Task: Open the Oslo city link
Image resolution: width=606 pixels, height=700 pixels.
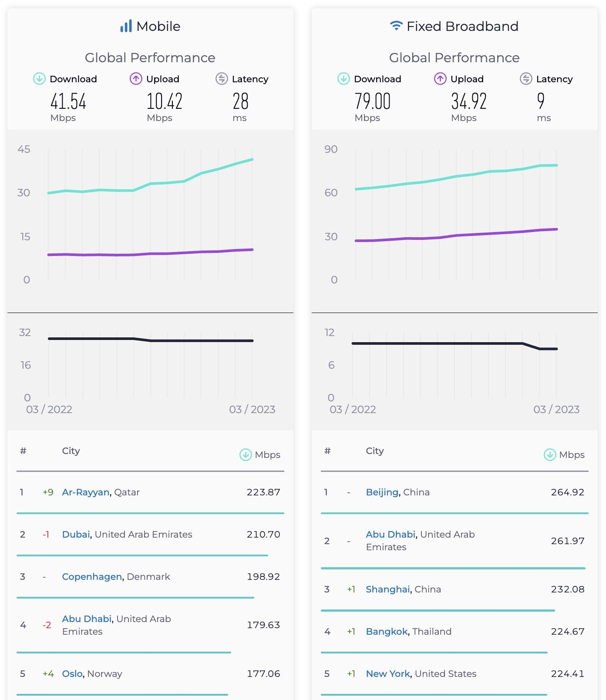Action: coord(72,674)
